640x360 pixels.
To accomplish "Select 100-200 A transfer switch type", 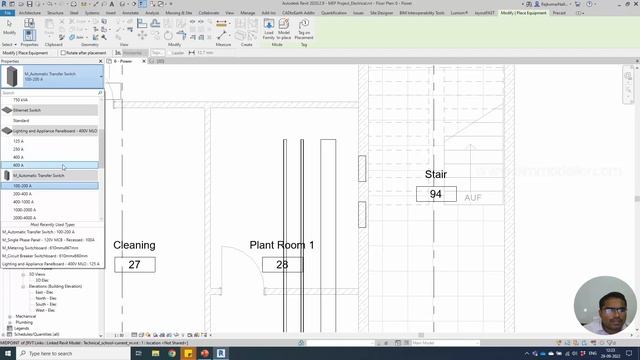I will tap(49, 186).
